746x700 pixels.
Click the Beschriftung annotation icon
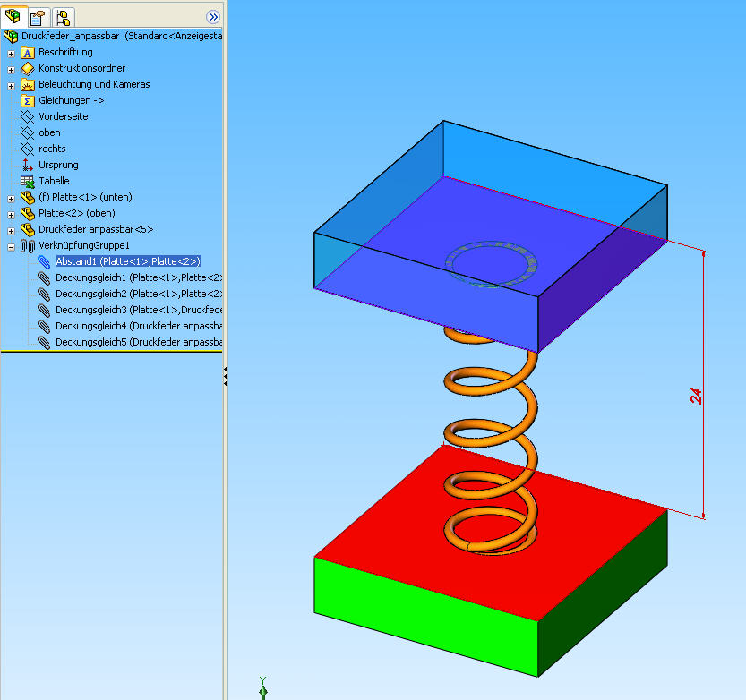pyautogui.click(x=28, y=53)
